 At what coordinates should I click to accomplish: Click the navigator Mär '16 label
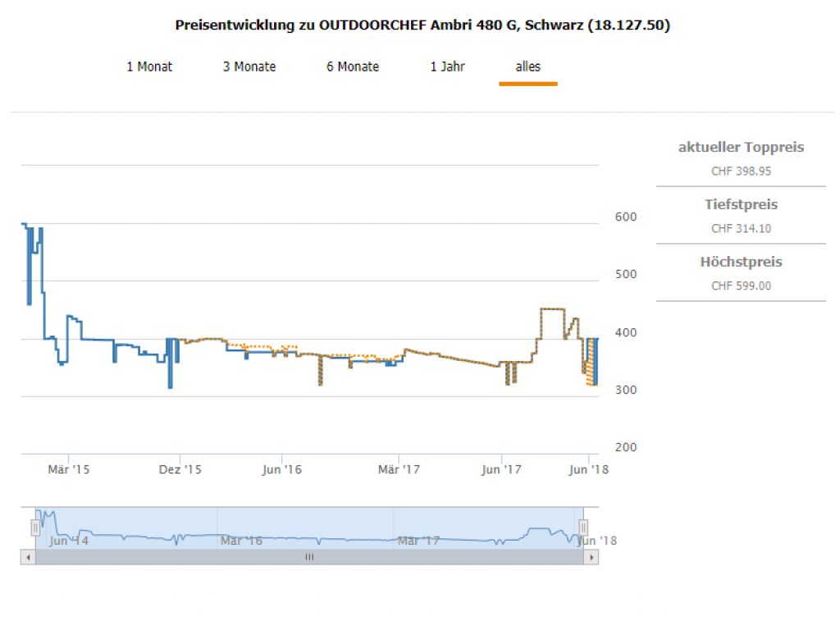242,541
